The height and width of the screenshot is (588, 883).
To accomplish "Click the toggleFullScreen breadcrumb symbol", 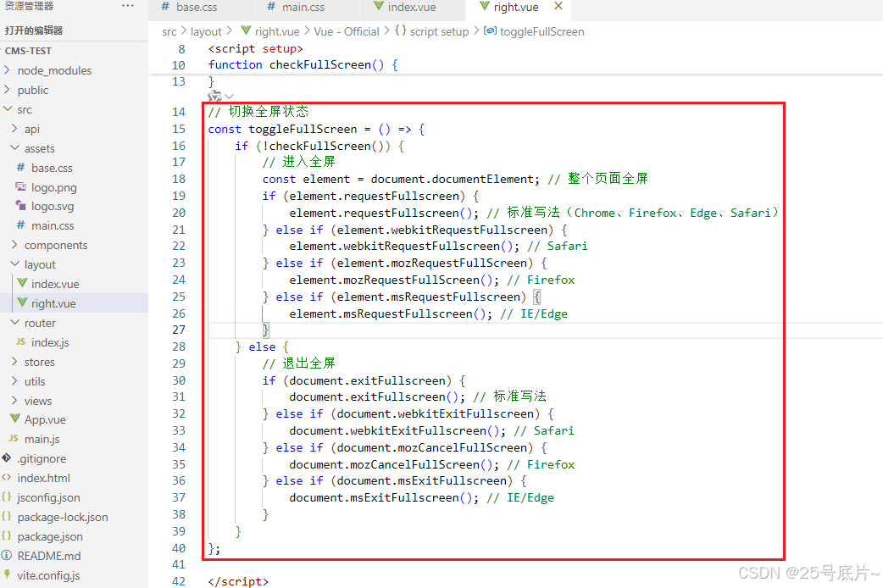I will point(534,31).
